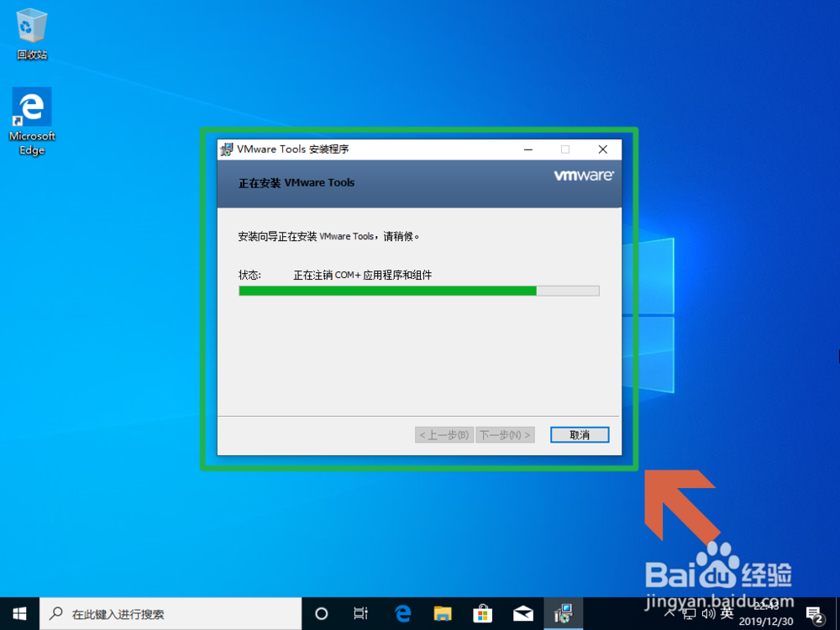The width and height of the screenshot is (840, 630).
Task: Open Task View on the taskbar
Action: point(361,613)
